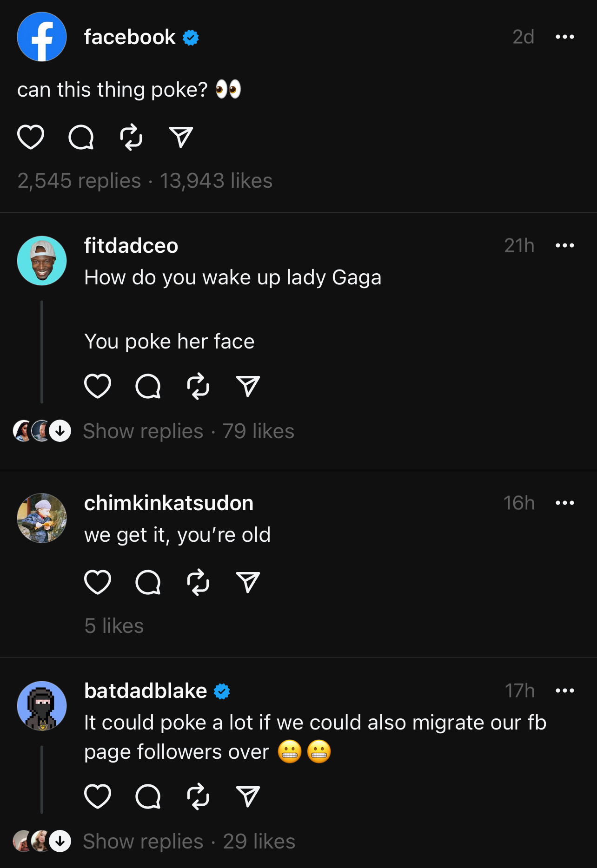Open the 29 likes on batdadblake's reply
The image size is (597, 868).
(259, 841)
